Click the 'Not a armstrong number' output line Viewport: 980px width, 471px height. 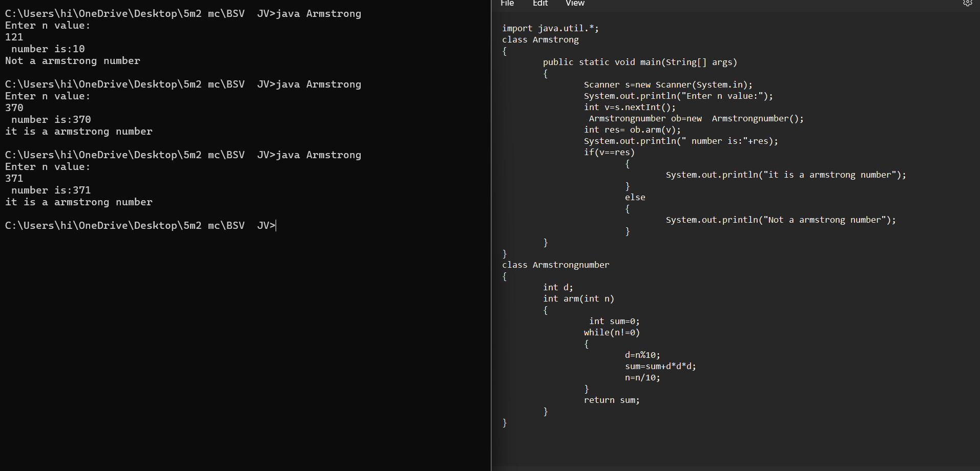[72, 61]
